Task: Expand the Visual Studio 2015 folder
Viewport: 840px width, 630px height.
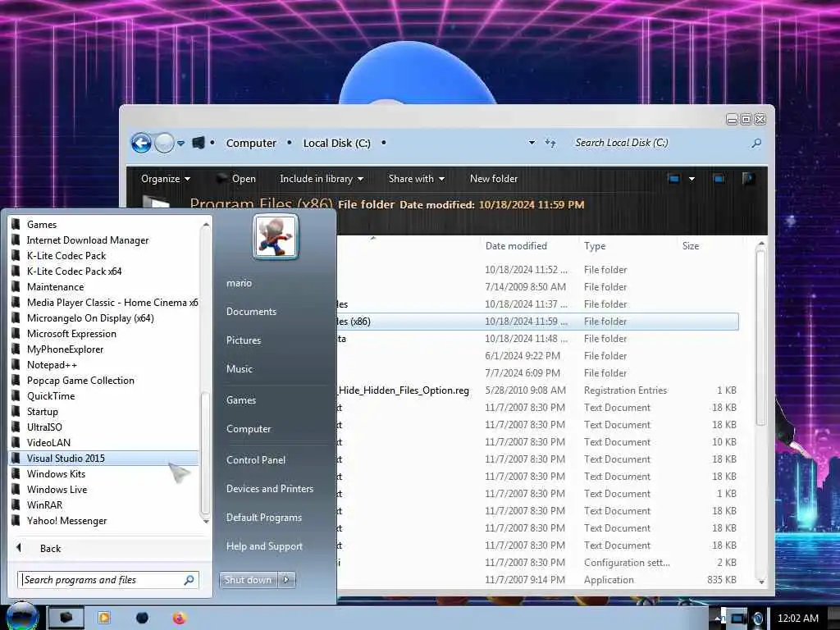Action: pos(103,458)
